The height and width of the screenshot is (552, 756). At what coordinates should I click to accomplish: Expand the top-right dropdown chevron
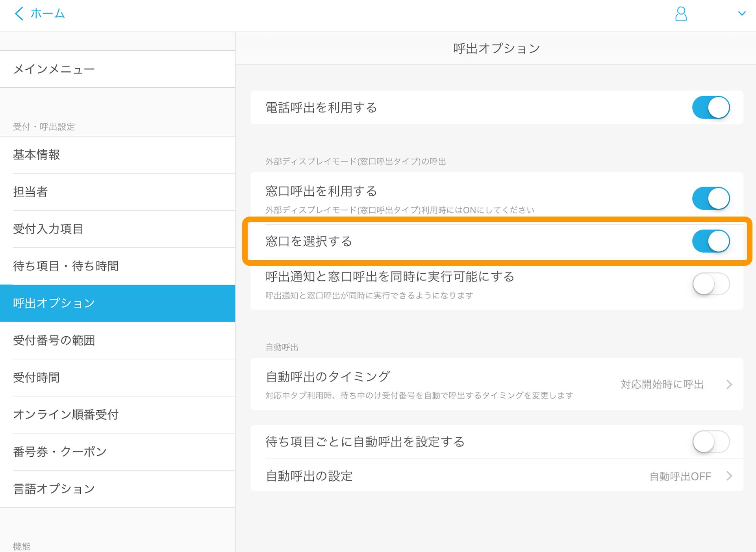[742, 13]
